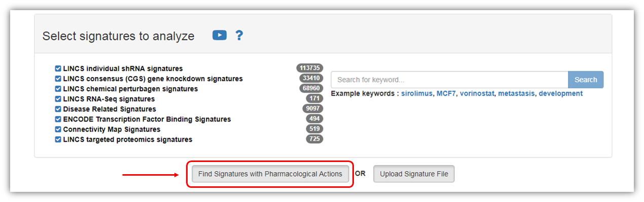Click the Upload Signature File button

point(414,174)
